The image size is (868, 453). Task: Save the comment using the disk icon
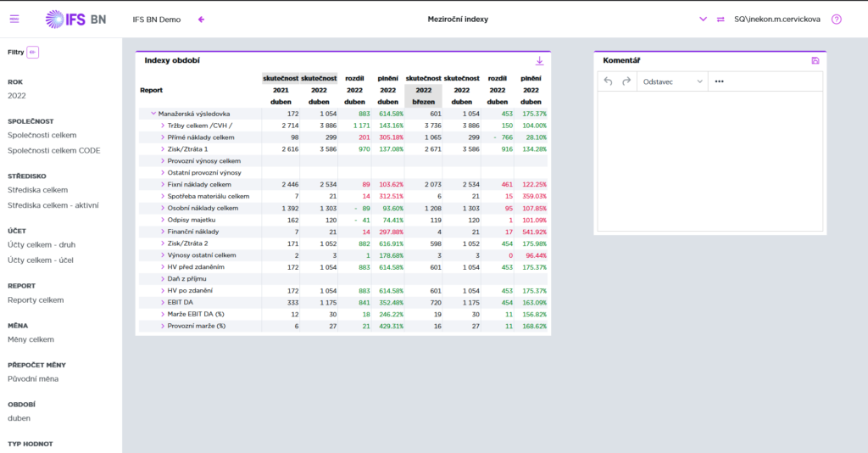tap(815, 61)
